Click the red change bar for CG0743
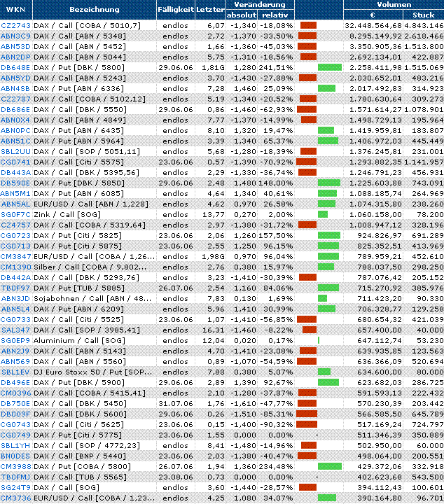444x504 pixels. click(x=307, y=424)
